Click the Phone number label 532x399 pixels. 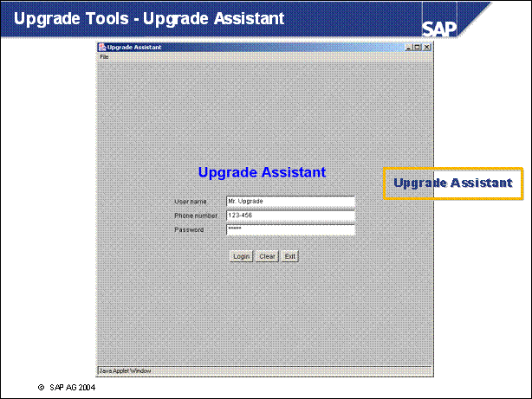click(x=196, y=216)
